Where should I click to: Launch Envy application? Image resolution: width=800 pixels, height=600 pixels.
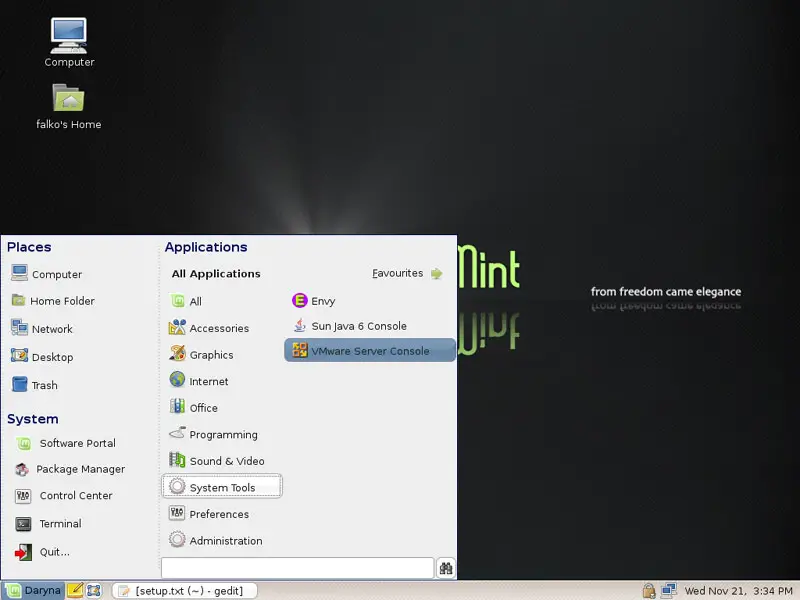click(313, 301)
